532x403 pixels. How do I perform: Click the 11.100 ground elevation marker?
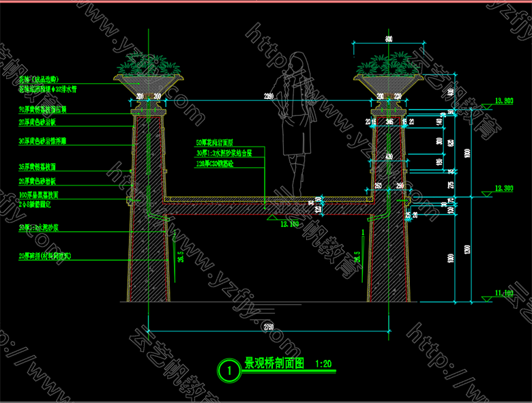click(x=504, y=293)
